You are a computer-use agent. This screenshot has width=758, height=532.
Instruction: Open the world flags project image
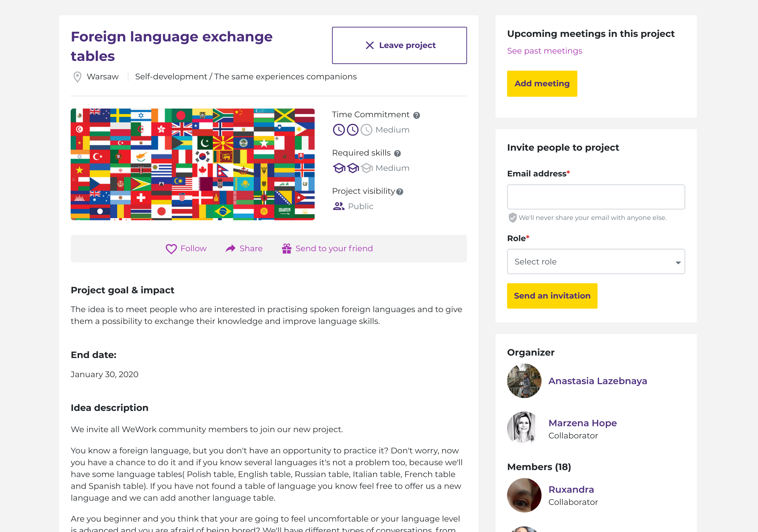click(x=192, y=164)
